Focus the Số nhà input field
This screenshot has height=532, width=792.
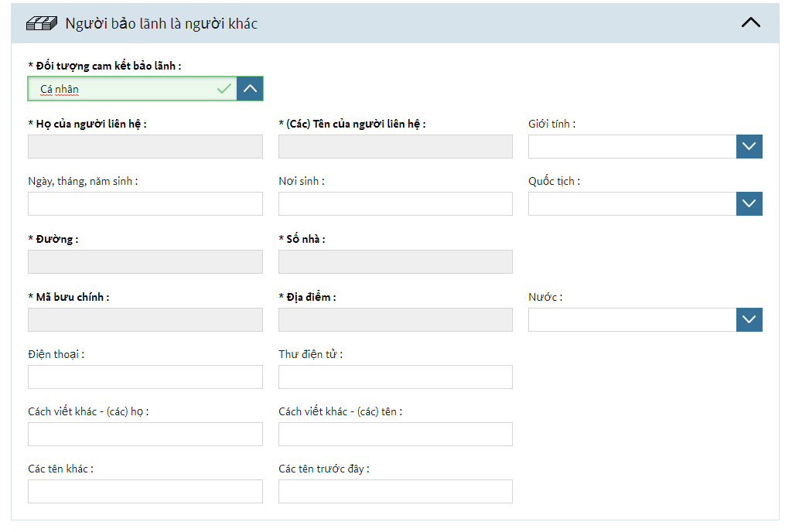click(395, 261)
